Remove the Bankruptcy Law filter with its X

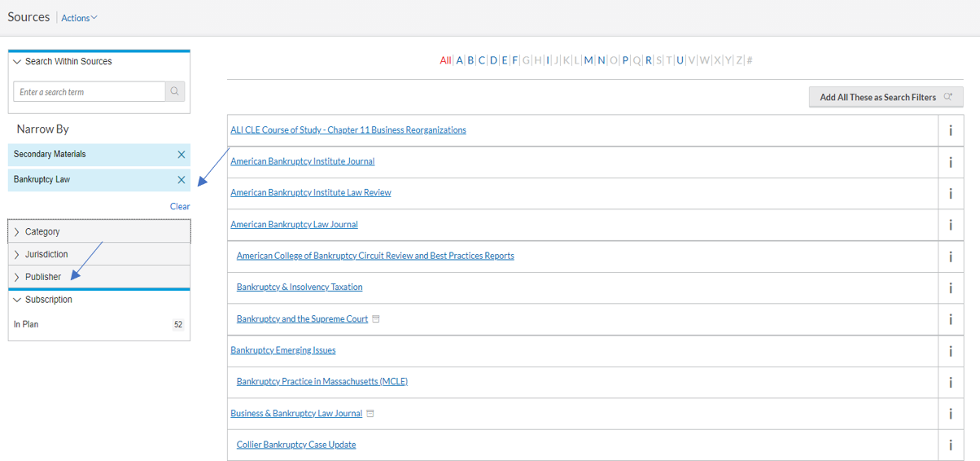tap(182, 180)
